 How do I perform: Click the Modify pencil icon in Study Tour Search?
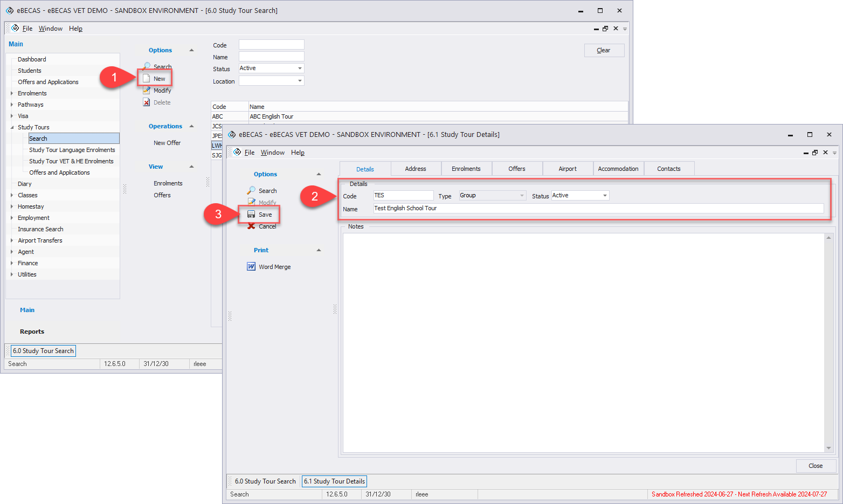pyautogui.click(x=146, y=91)
